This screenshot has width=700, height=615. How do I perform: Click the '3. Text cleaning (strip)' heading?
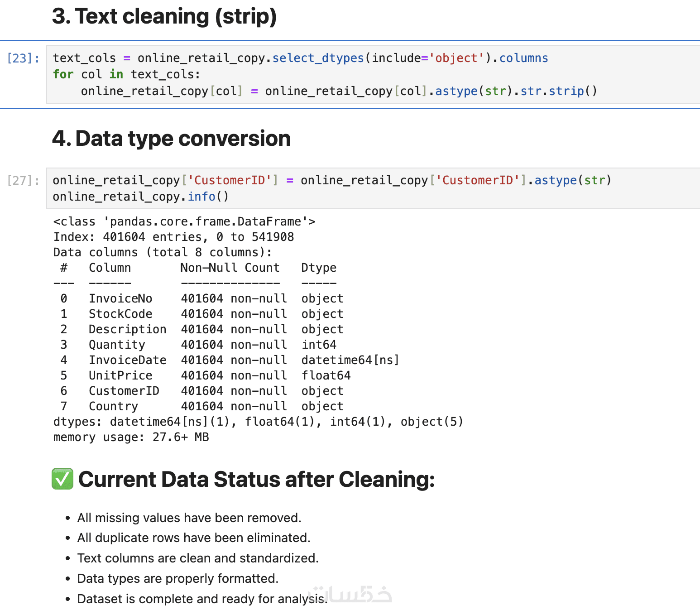[164, 17]
